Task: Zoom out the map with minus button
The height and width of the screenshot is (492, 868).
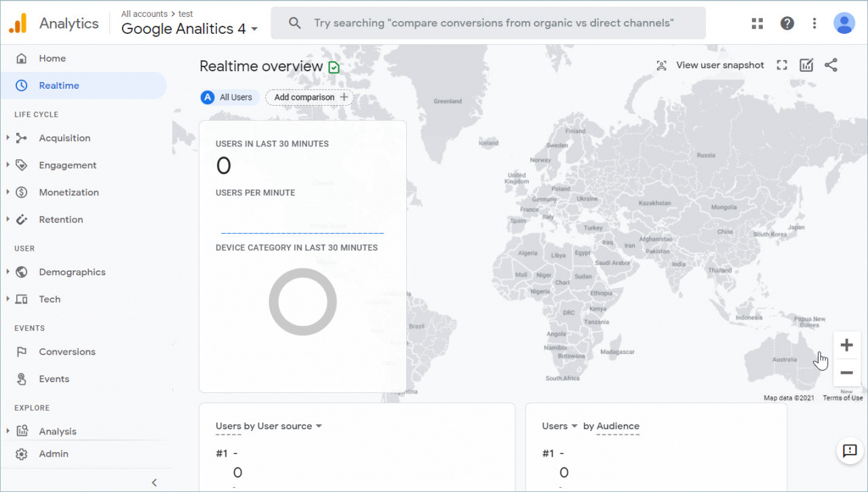Action: (x=846, y=373)
